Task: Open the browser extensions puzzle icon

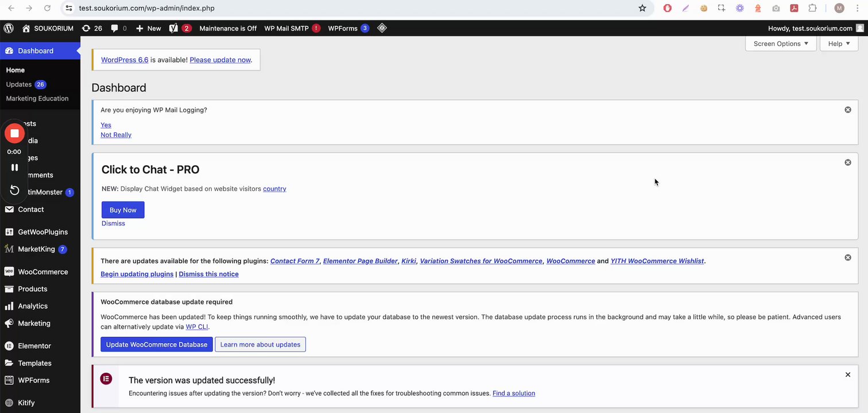Action: point(812,8)
